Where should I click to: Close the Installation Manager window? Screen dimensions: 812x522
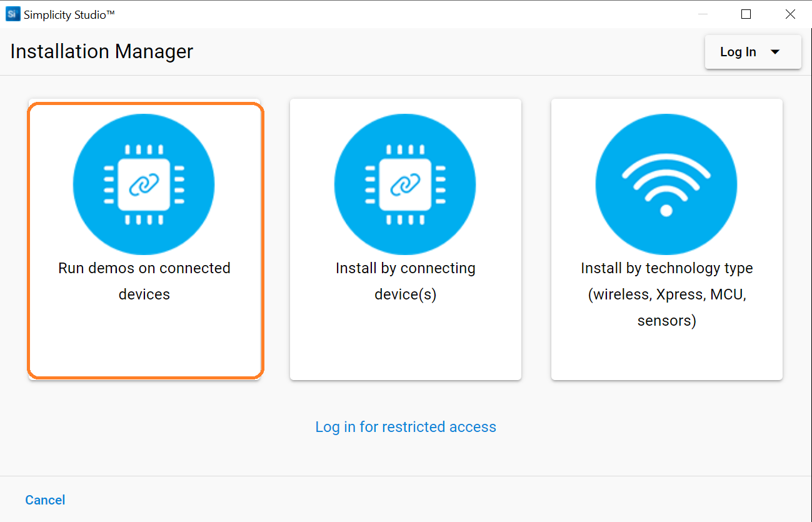point(790,14)
